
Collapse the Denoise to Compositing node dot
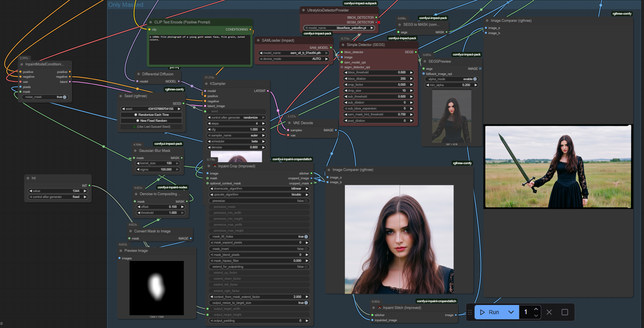coord(136,194)
